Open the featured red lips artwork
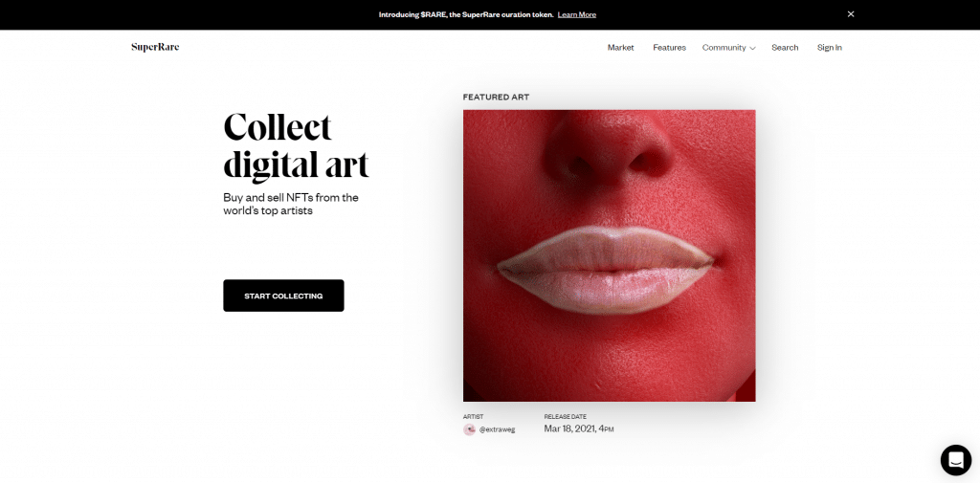980x483 pixels. [x=610, y=255]
